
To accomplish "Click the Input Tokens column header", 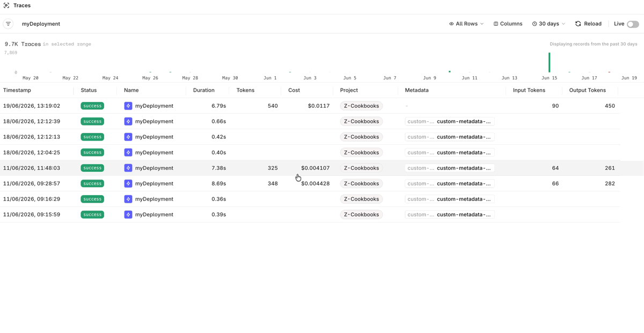I will tap(529, 90).
